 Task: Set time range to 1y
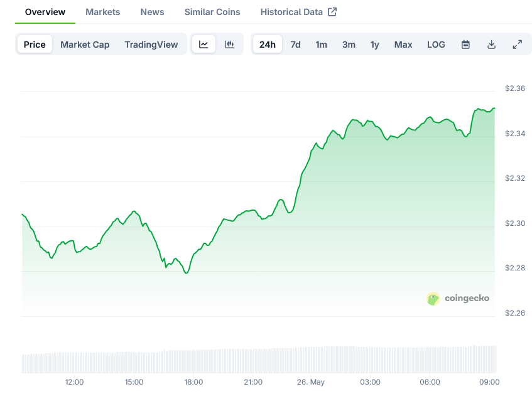[x=374, y=45]
